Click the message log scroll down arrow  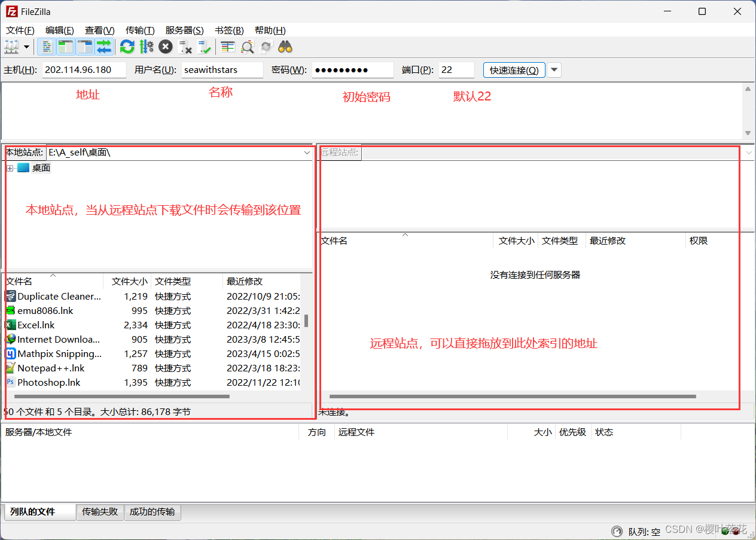point(748,133)
